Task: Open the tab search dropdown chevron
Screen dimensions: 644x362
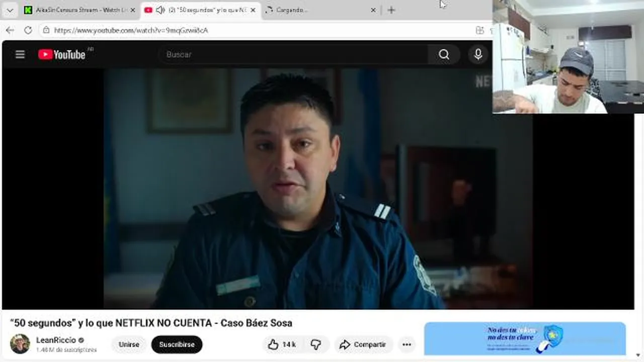Action: (x=10, y=10)
